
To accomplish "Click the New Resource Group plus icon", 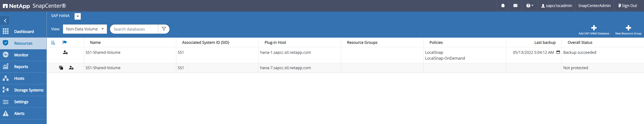I will pyautogui.click(x=628, y=28).
